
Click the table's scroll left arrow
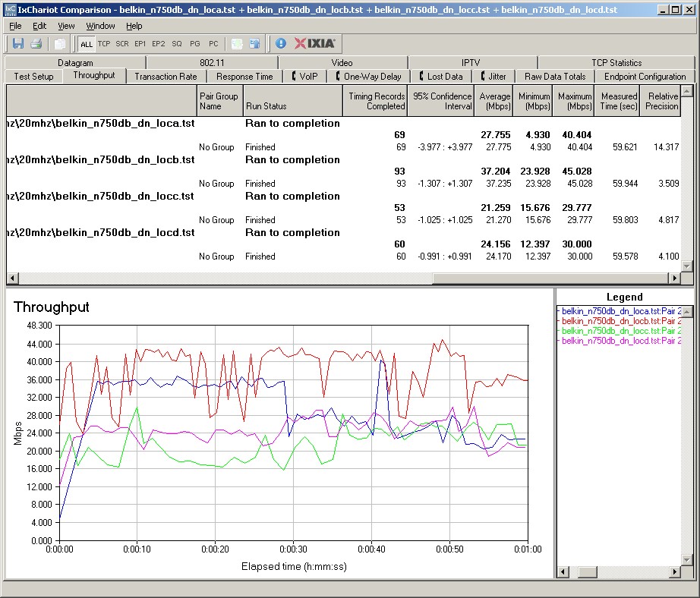point(12,278)
